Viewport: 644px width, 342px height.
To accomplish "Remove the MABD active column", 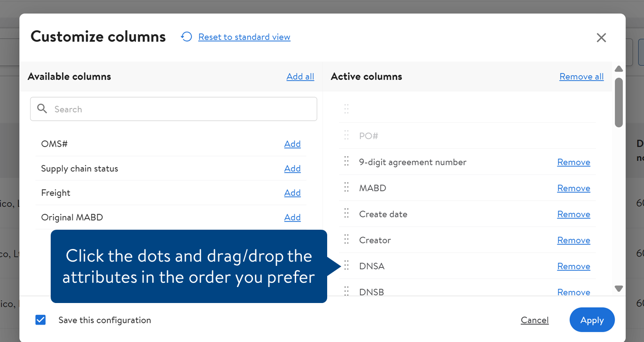I will click(574, 188).
